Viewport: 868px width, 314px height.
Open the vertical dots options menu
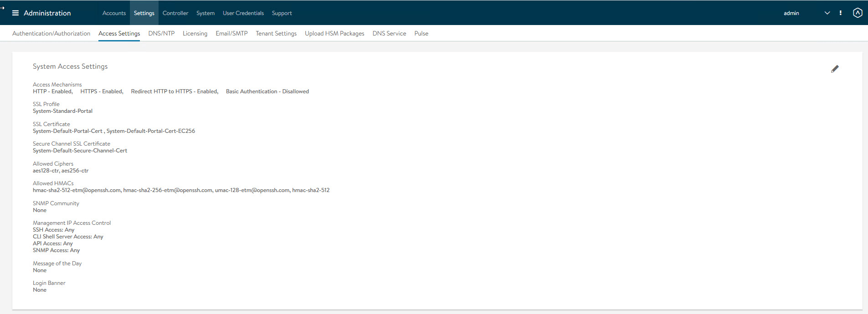click(x=841, y=13)
